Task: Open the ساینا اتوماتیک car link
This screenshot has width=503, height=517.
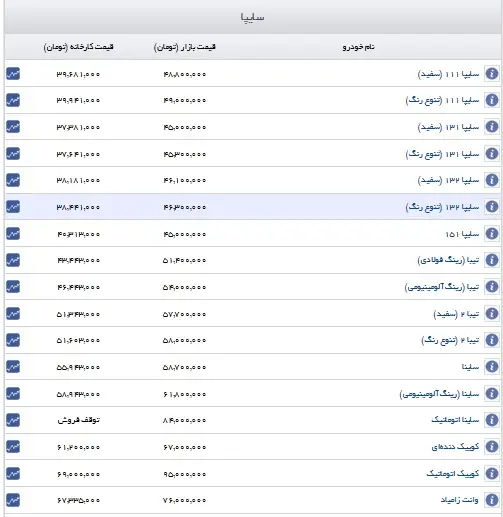Action: click(x=455, y=420)
